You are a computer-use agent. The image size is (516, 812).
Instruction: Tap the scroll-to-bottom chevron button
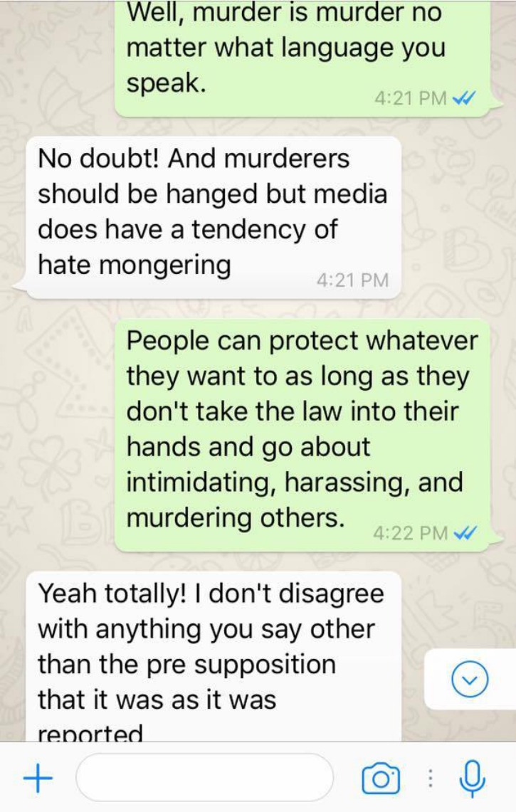click(469, 679)
